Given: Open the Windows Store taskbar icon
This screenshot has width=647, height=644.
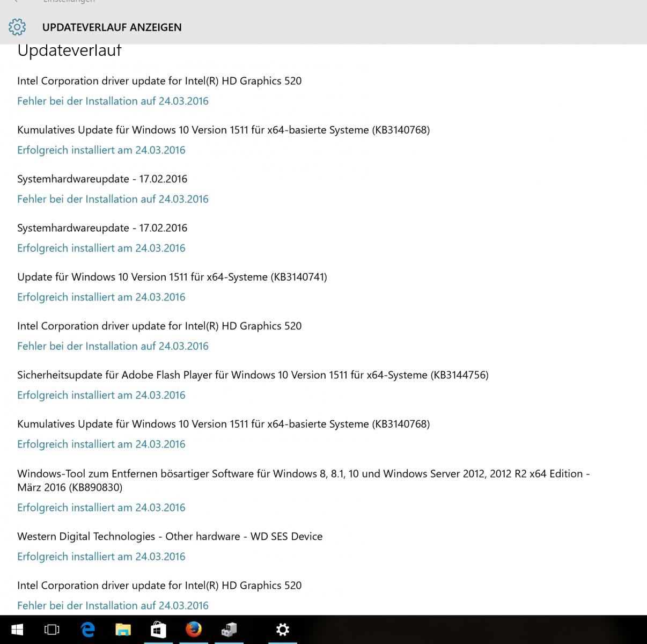Looking at the screenshot, I should click(158, 629).
